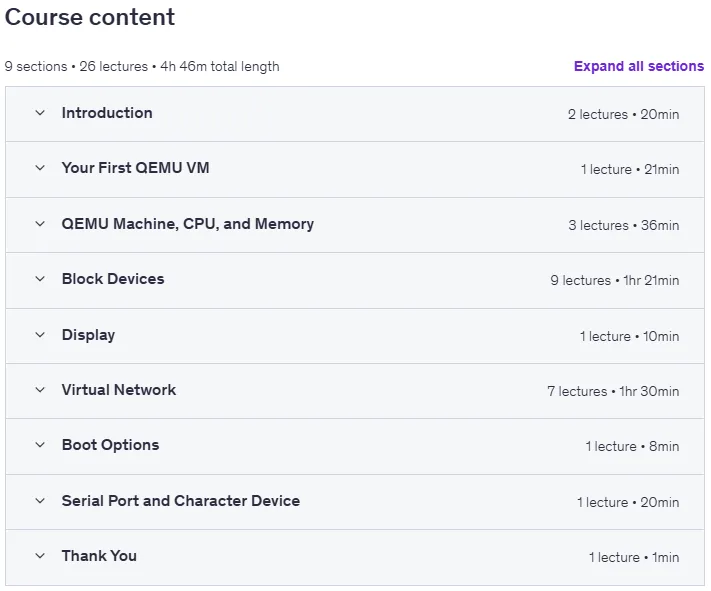The width and height of the screenshot is (711, 591).
Task: Expand the Thank You section chevron
Action: (40, 556)
